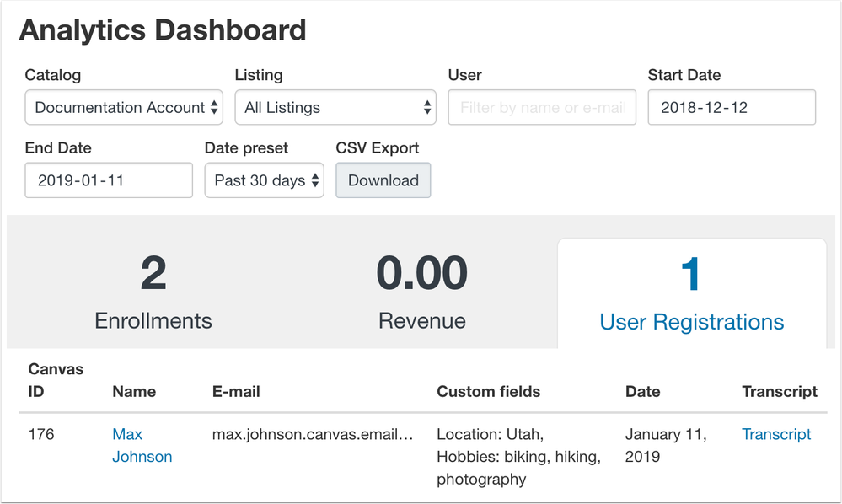View the Transcript for Max Johnson
842x504 pixels.
[x=775, y=434]
